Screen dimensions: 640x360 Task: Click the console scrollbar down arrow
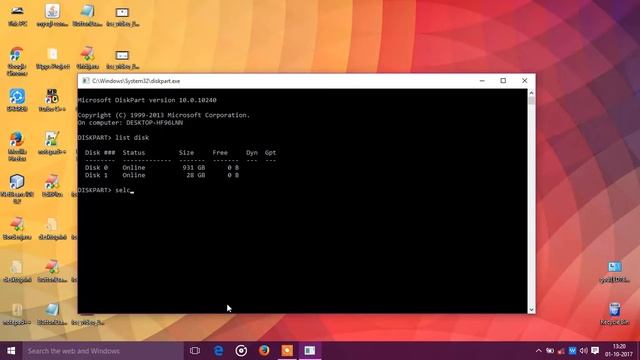click(531, 310)
